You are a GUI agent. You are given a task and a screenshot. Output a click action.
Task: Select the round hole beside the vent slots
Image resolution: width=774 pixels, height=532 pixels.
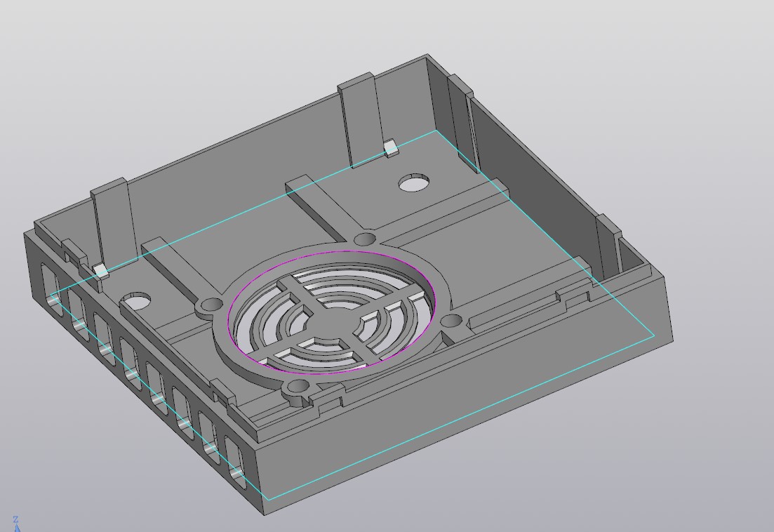(x=135, y=301)
